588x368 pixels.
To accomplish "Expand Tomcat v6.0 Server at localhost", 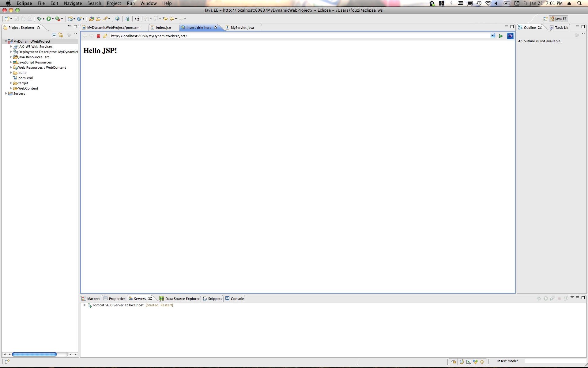I will [85, 305].
